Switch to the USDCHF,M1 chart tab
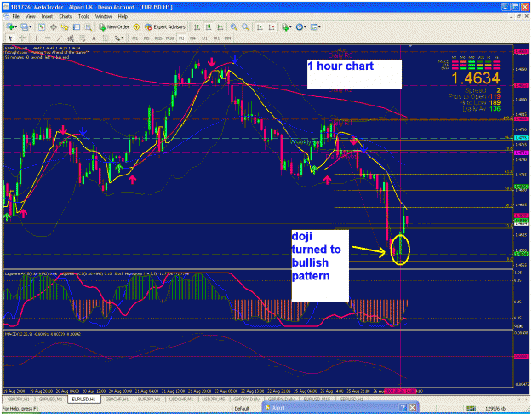This screenshot has width=532, height=414. click(x=181, y=399)
